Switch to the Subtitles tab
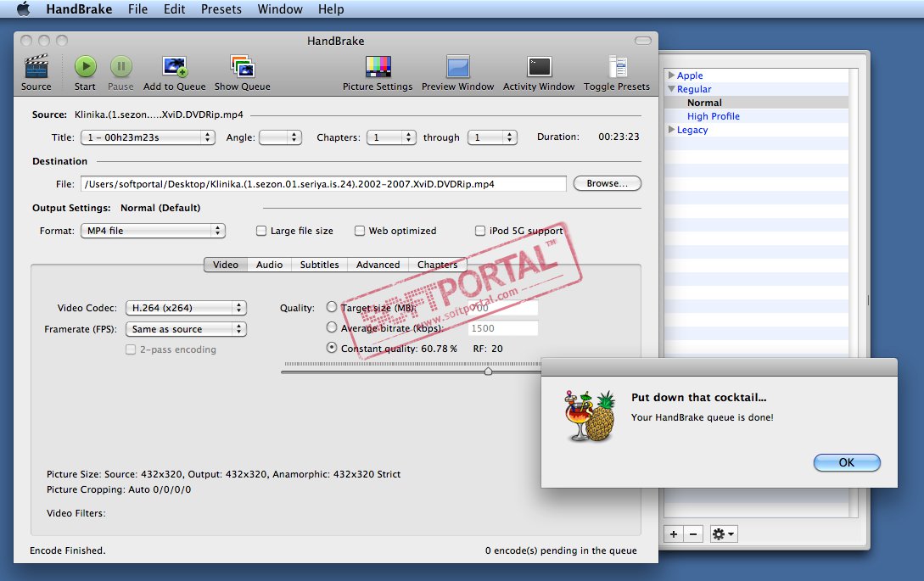Viewport: 924px width, 581px height. pyautogui.click(x=319, y=265)
